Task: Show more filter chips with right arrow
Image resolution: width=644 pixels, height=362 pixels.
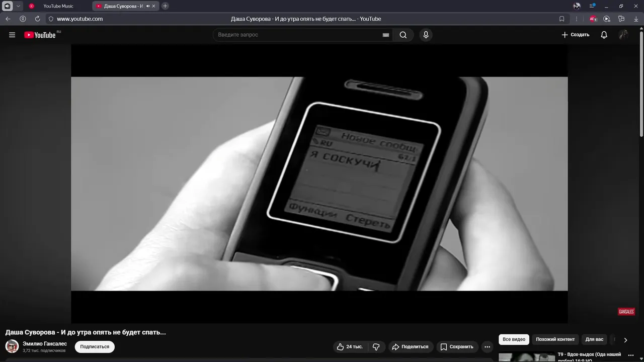Action: 625,340
